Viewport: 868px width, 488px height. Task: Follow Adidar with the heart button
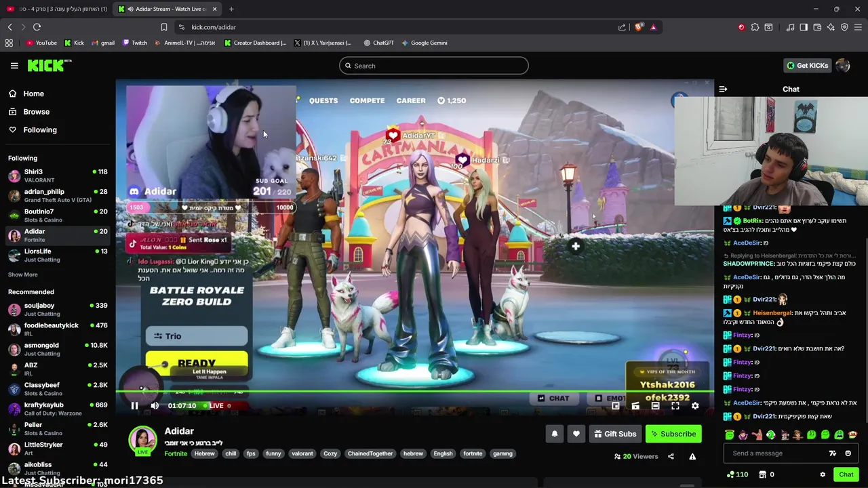pos(576,434)
